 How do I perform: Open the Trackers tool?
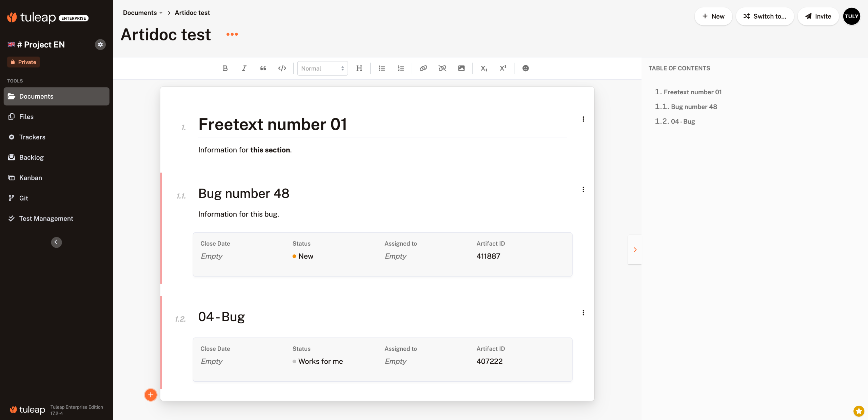pos(32,137)
